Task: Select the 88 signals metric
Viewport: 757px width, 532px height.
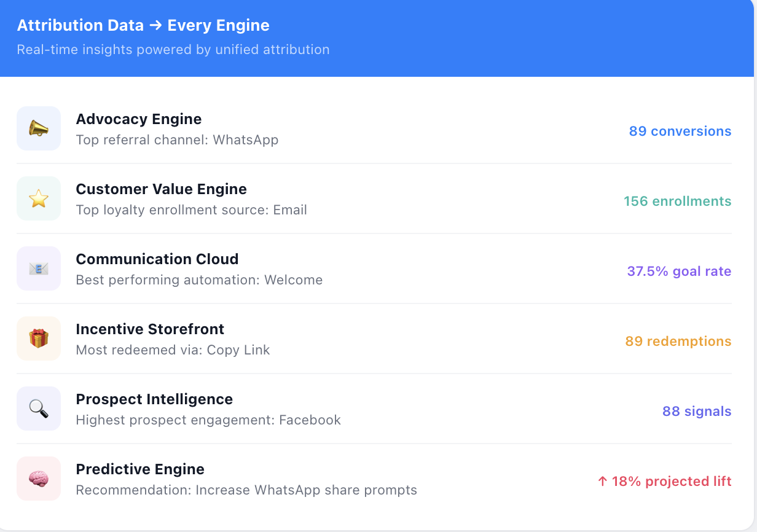Action: (696, 411)
